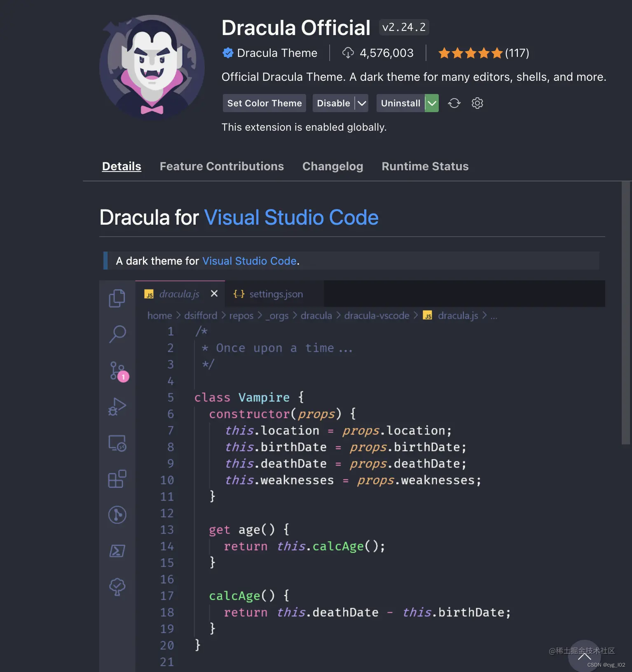The width and height of the screenshot is (632, 672).
Task: Click the Dracula Official title
Action: click(x=296, y=28)
